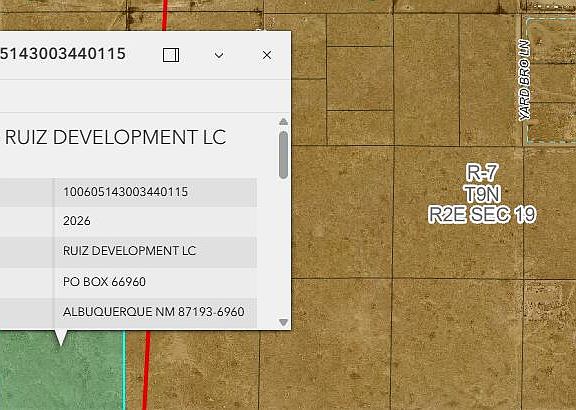Collapse the popup using the chevron

click(x=219, y=55)
